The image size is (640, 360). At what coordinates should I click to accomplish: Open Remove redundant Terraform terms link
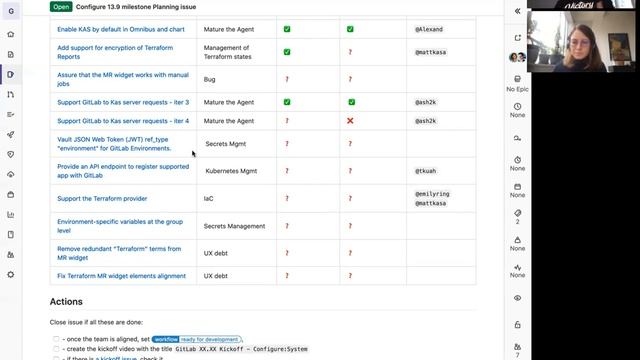119,253
